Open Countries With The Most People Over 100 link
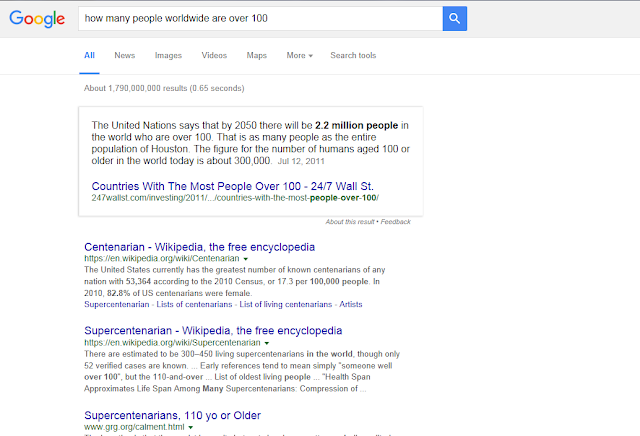Image resolution: width=640 pixels, height=436 pixels. pos(233,186)
